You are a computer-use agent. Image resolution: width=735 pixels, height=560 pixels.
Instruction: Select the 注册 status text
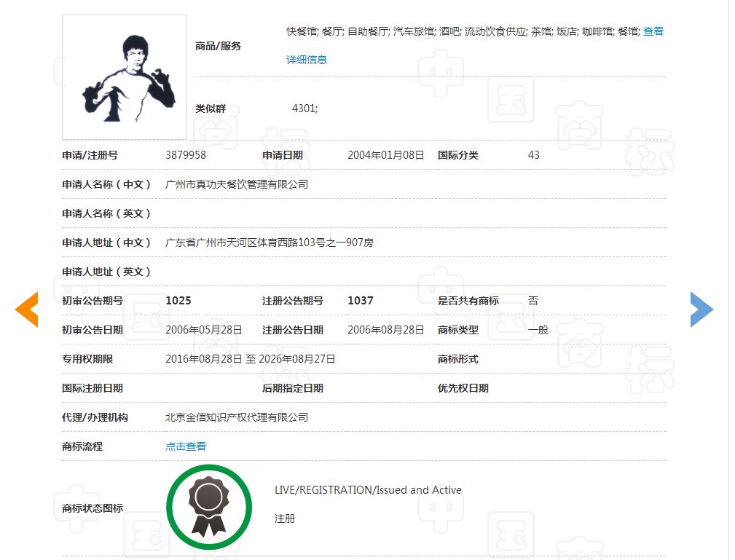pyautogui.click(x=285, y=518)
